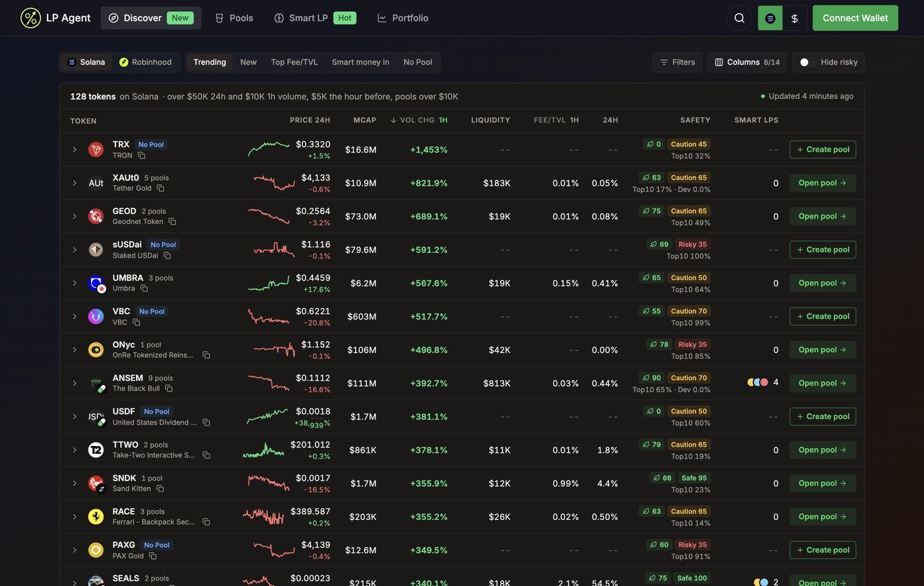Copy the GEOD token address icon
The height and width of the screenshot is (586, 924).
(x=172, y=222)
